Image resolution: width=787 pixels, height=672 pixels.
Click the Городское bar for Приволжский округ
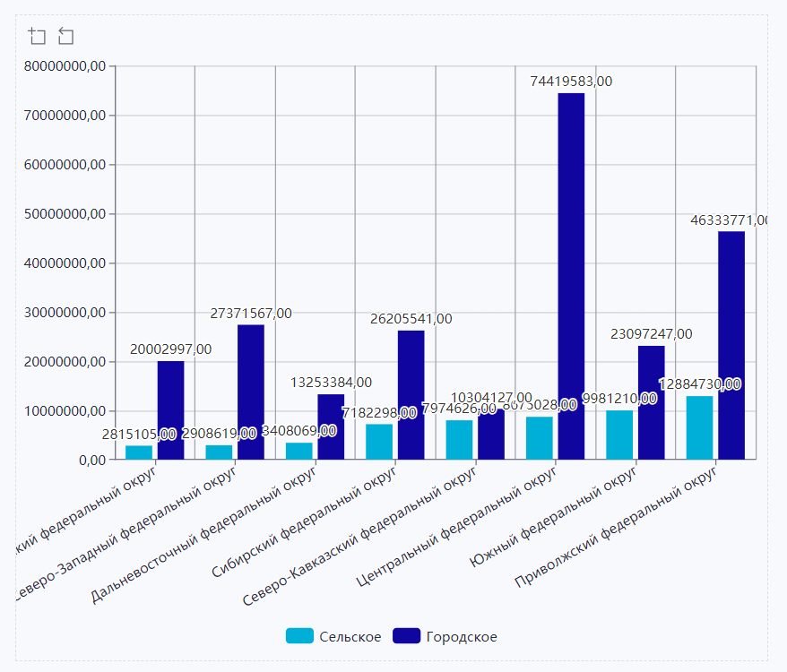point(731,345)
